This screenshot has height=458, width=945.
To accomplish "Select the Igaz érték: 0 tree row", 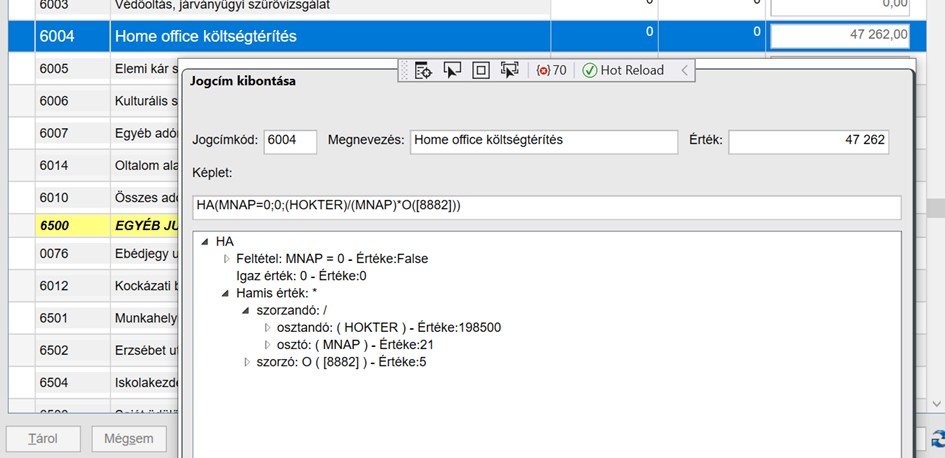I will tap(301, 277).
